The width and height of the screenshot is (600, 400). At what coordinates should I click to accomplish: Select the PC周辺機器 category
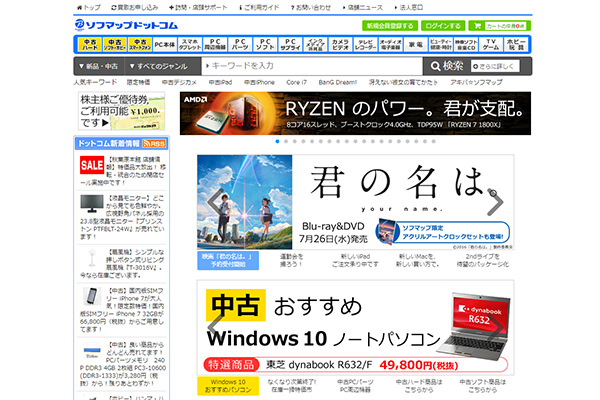point(215,44)
